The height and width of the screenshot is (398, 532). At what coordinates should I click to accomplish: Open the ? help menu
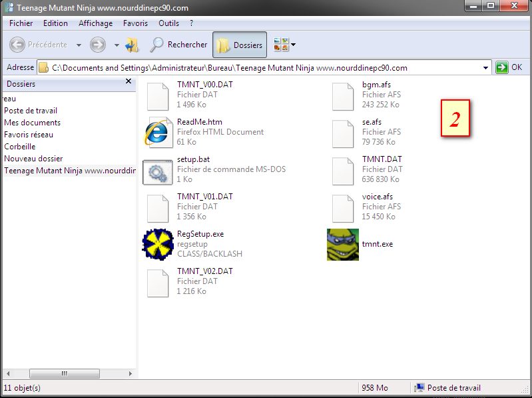tap(191, 23)
